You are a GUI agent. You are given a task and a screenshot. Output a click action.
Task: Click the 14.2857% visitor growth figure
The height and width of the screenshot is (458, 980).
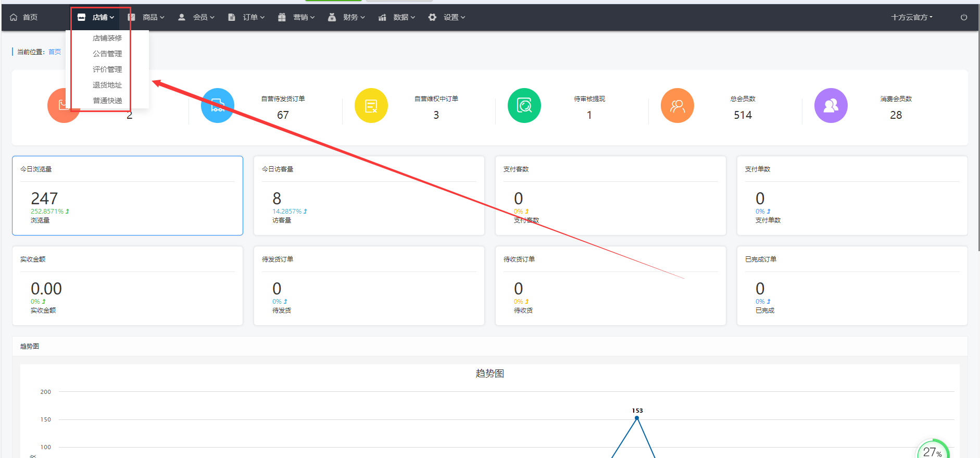click(x=287, y=212)
